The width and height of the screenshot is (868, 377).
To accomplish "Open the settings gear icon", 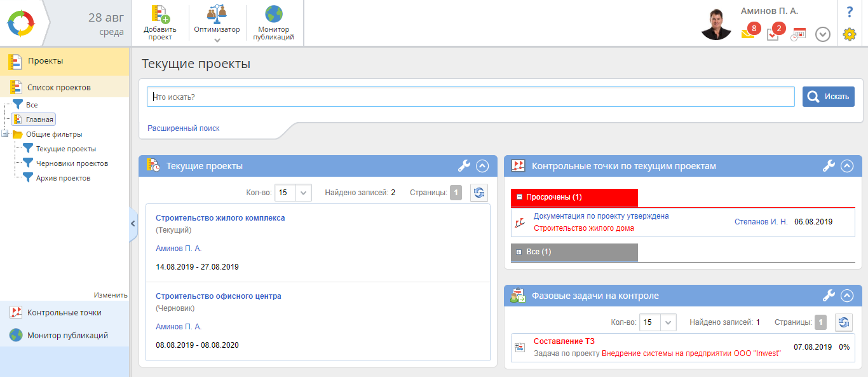I will click(x=850, y=34).
